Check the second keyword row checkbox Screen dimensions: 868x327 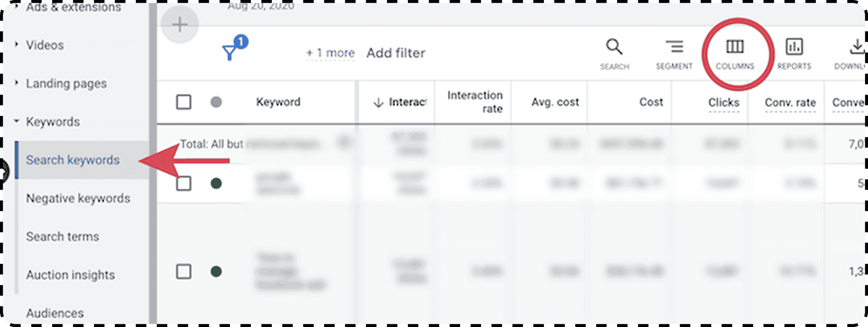tap(183, 272)
